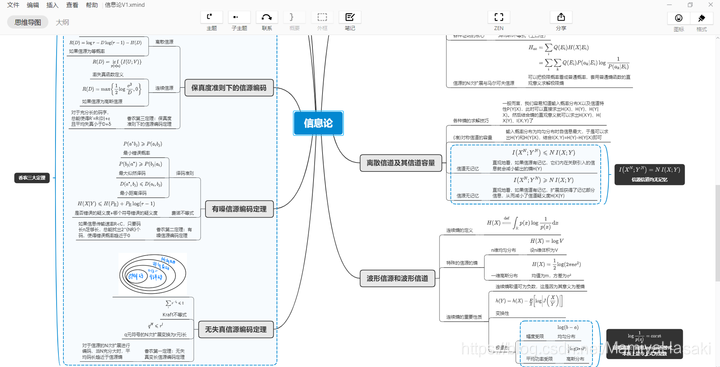The height and width of the screenshot is (367, 720).
Task: Open the 插入 menu
Action: pyautogui.click(x=52, y=5)
